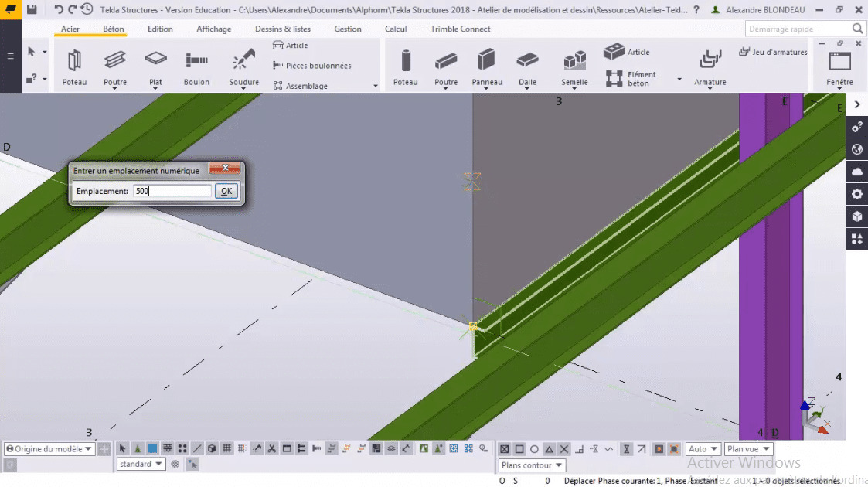Expand the steel Poutre dropdown arrow

coord(114,89)
